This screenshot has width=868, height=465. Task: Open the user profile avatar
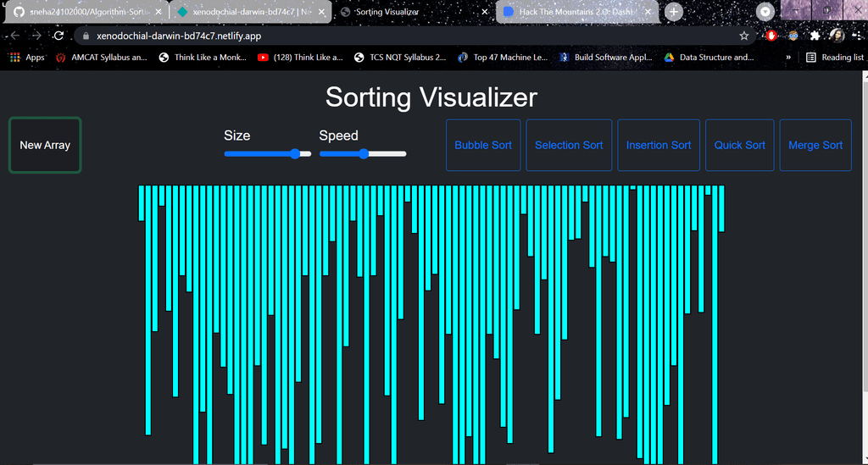pos(837,36)
